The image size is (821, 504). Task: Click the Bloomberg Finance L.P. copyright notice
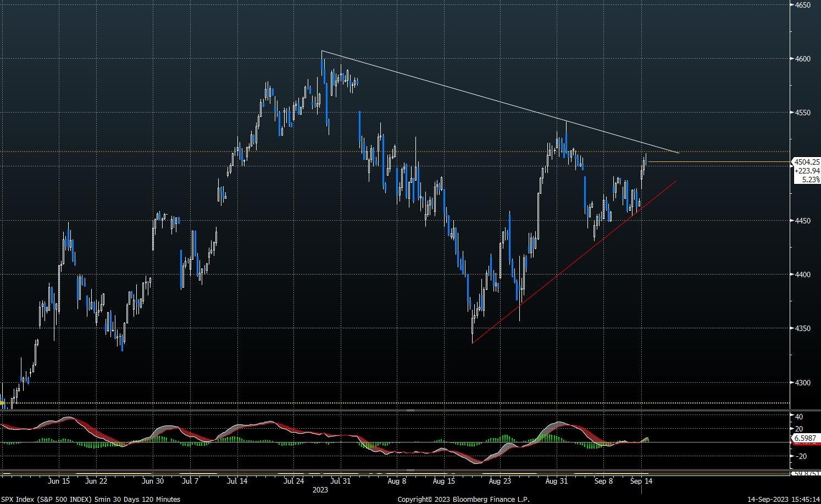pyautogui.click(x=464, y=499)
